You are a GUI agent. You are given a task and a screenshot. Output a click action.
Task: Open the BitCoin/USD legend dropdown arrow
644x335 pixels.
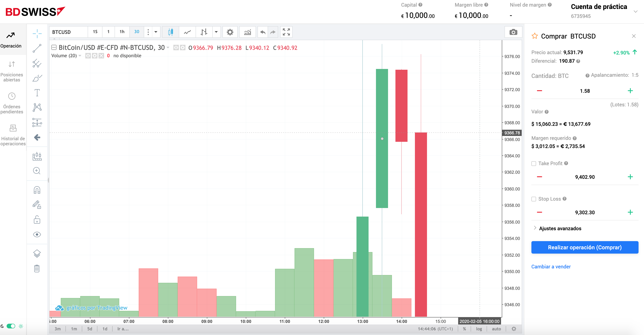tap(168, 48)
